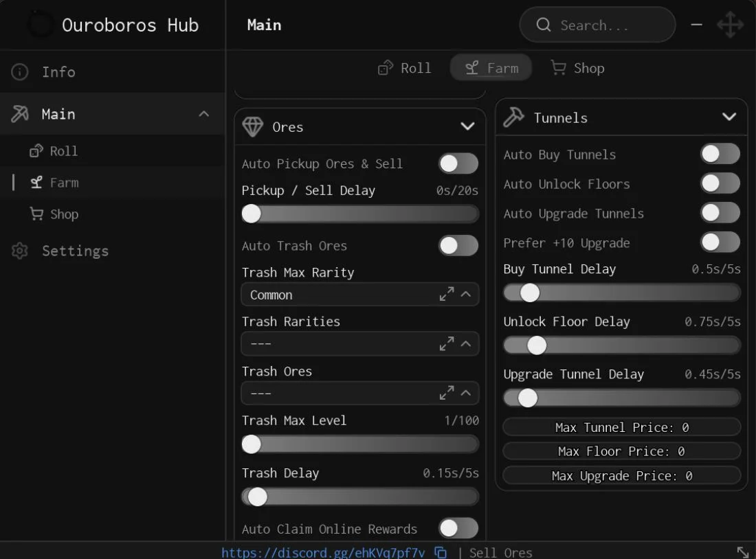The width and height of the screenshot is (756, 559).
Task: Enable Prefer +10 Upgrade
Action: (x=720, y=242)
